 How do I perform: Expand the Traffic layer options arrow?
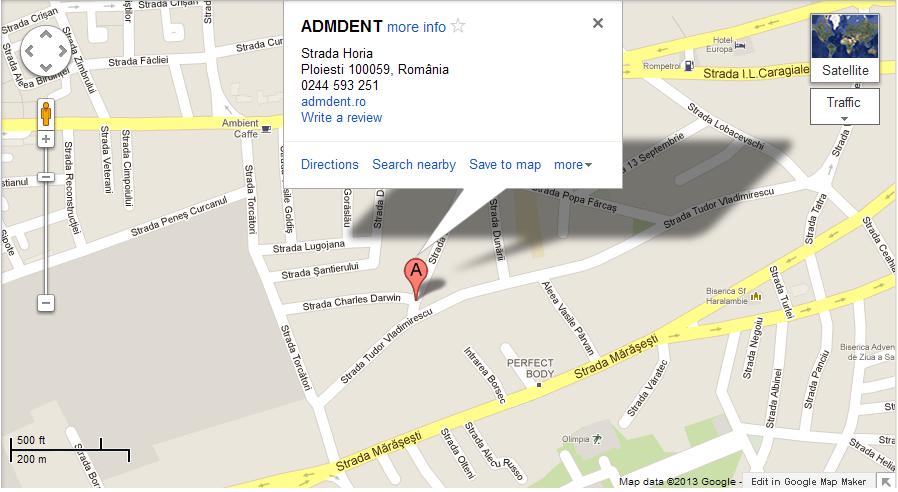coord(844,119)
